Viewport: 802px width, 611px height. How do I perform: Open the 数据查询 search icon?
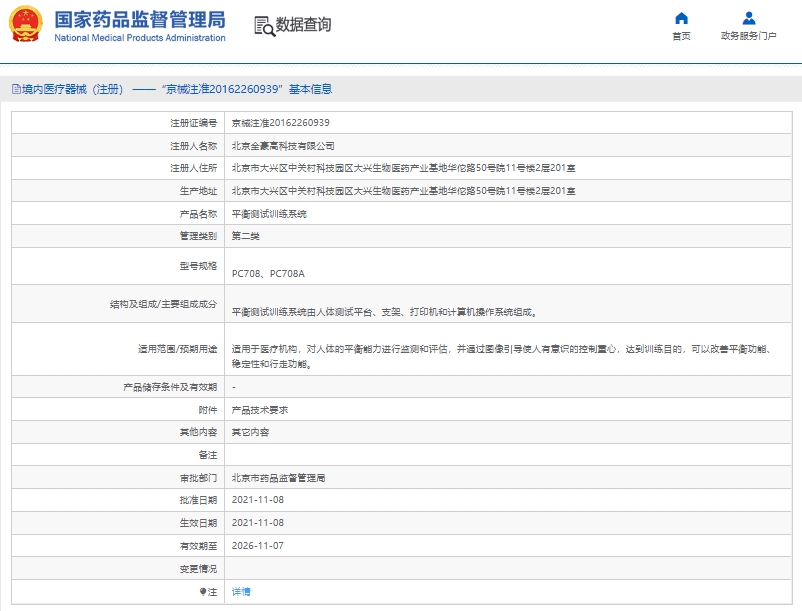(x=264, y=26)
